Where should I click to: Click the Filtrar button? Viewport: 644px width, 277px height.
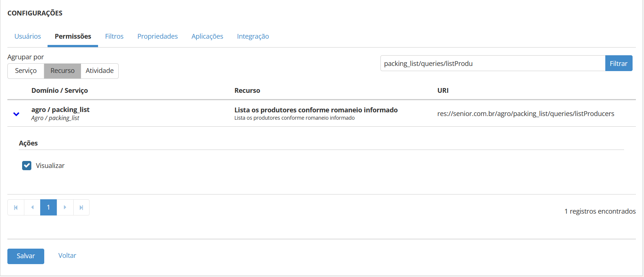(x=618, y=63)
